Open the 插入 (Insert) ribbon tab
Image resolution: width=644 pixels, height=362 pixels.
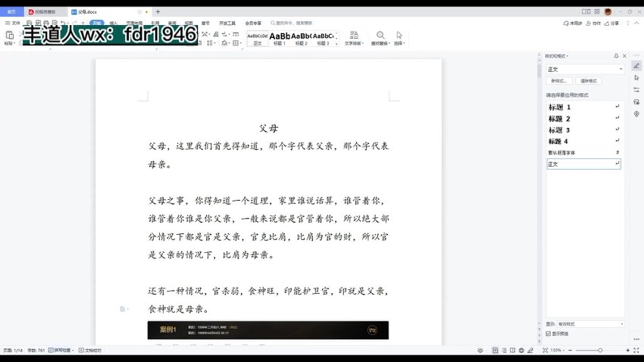(x=114, y=23)
